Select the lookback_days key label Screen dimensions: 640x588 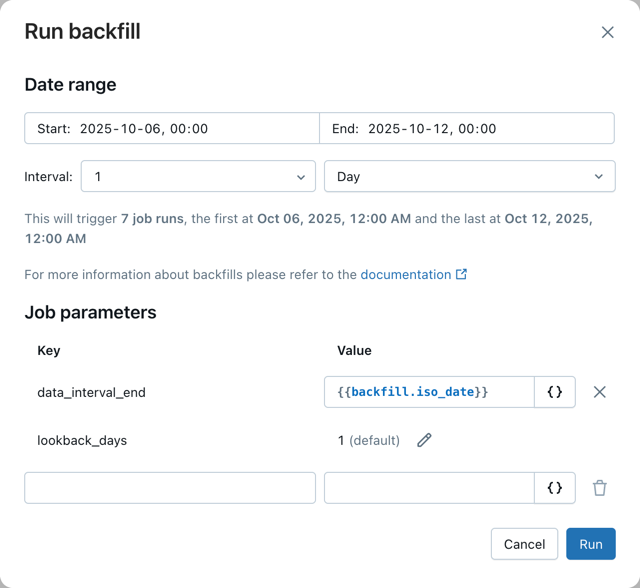(82, 440)
